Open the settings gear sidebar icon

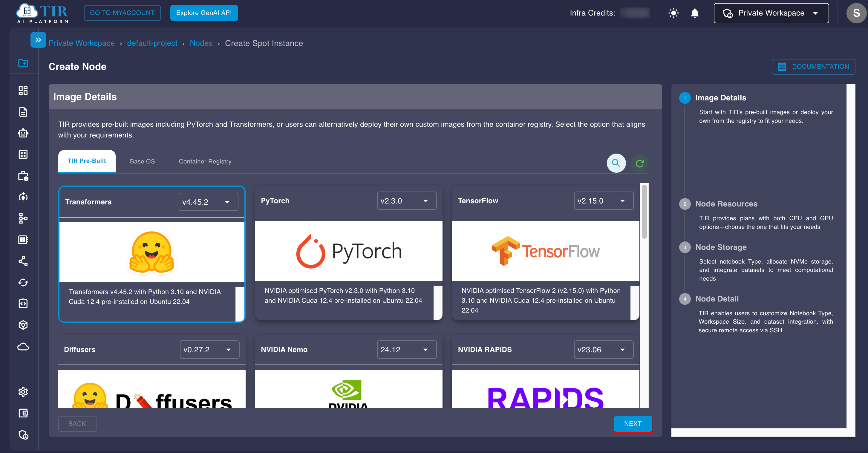[x=23, y=392]
